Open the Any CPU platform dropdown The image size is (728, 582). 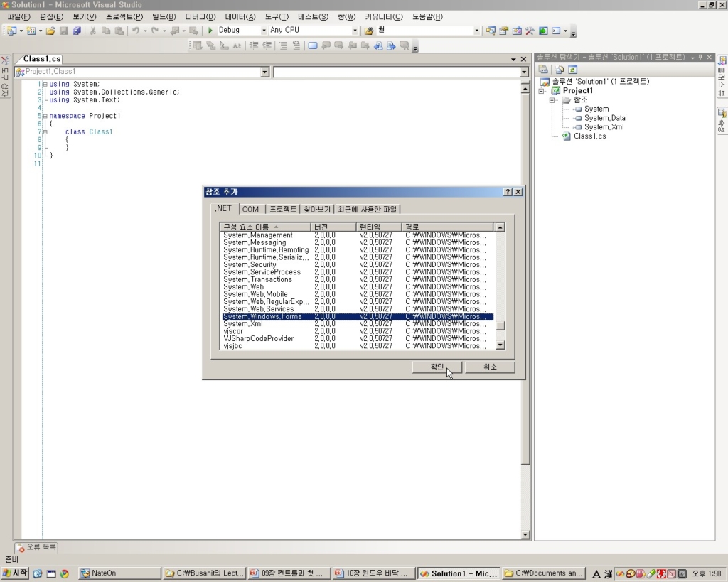click(355, 30)
